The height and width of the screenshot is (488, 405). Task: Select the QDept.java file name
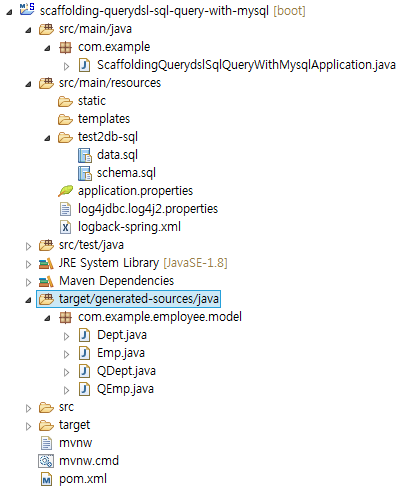click(126, 371)
